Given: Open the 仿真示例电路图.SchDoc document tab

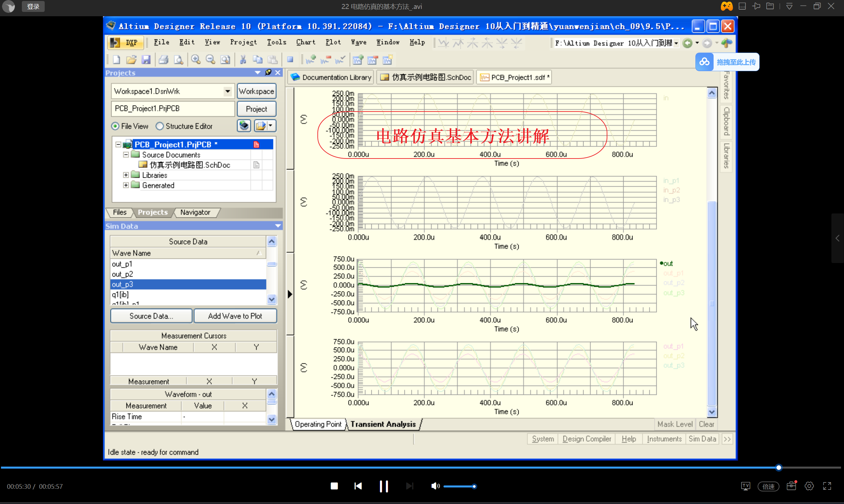Looking at the screenshot, I should click(x=426, y=77).
